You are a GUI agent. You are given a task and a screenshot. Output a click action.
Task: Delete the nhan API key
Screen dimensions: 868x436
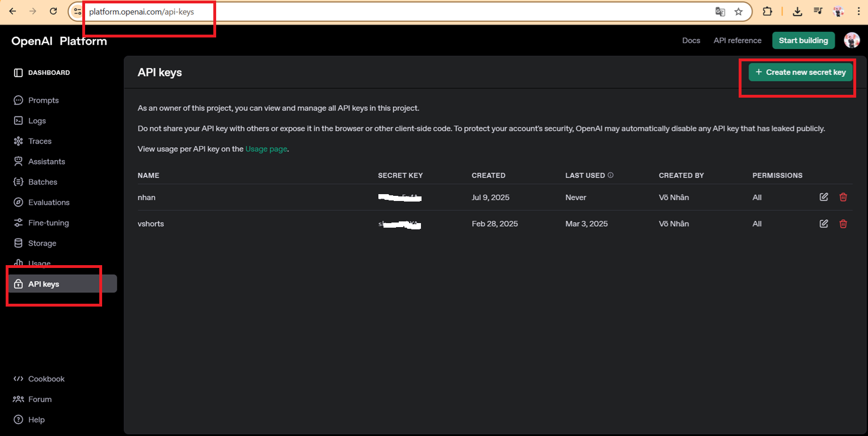coord(843,197)
